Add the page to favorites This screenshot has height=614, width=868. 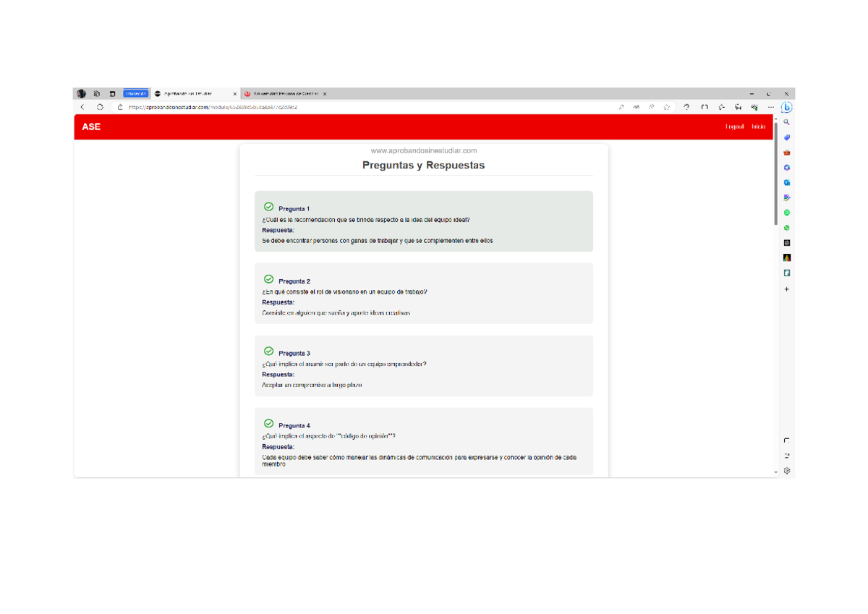tap(665, 106)
